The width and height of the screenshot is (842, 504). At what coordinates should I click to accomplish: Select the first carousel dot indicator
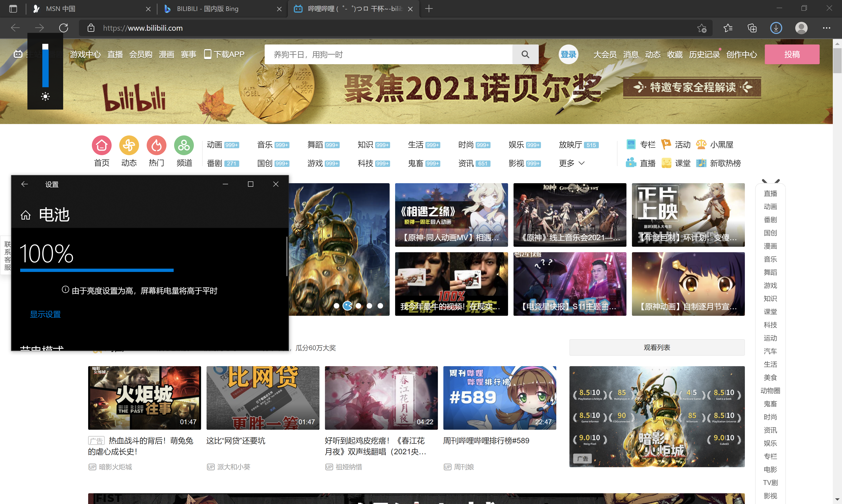coord(336,306)
